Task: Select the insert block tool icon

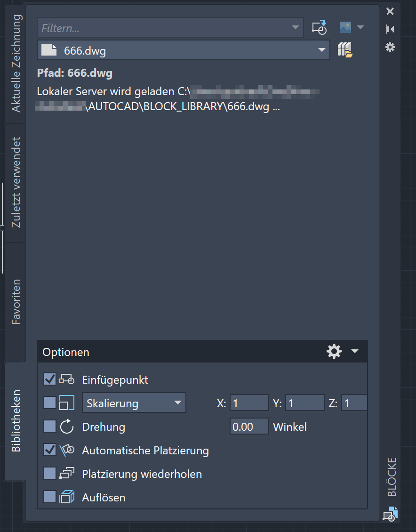Action: tap(320, 27)
